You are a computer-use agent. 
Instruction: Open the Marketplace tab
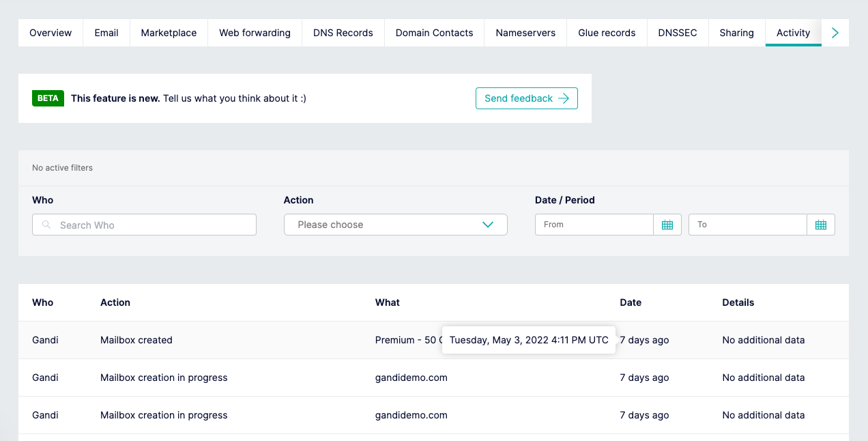(x=169, y=33)
